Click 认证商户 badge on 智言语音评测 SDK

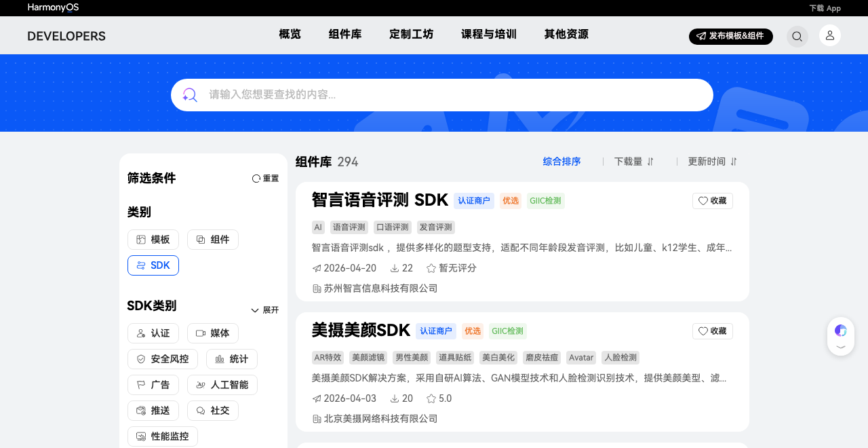pos(474,201)
